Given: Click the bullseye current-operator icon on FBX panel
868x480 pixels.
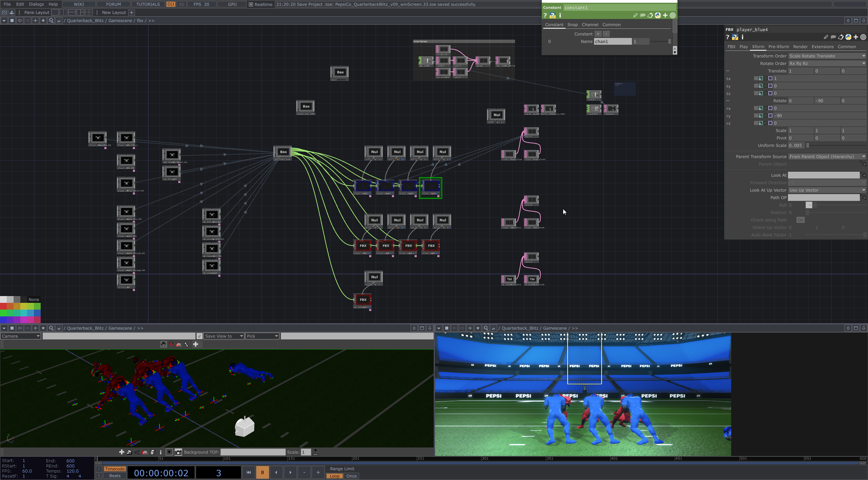Looking at the screenshot, I should click(863, 37).
